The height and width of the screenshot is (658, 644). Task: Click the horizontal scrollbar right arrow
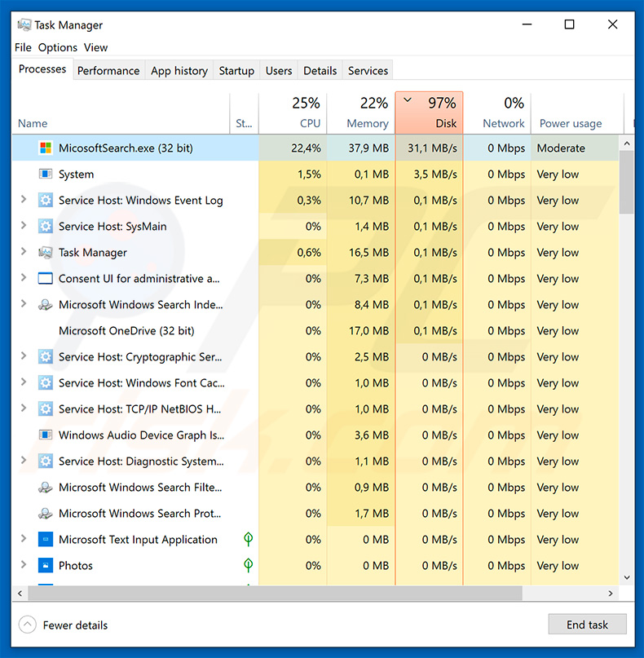click(611, 594)
